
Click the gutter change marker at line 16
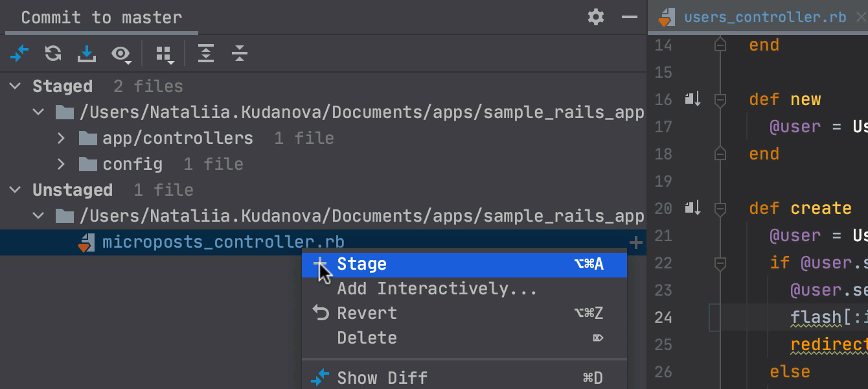[692, 99]
